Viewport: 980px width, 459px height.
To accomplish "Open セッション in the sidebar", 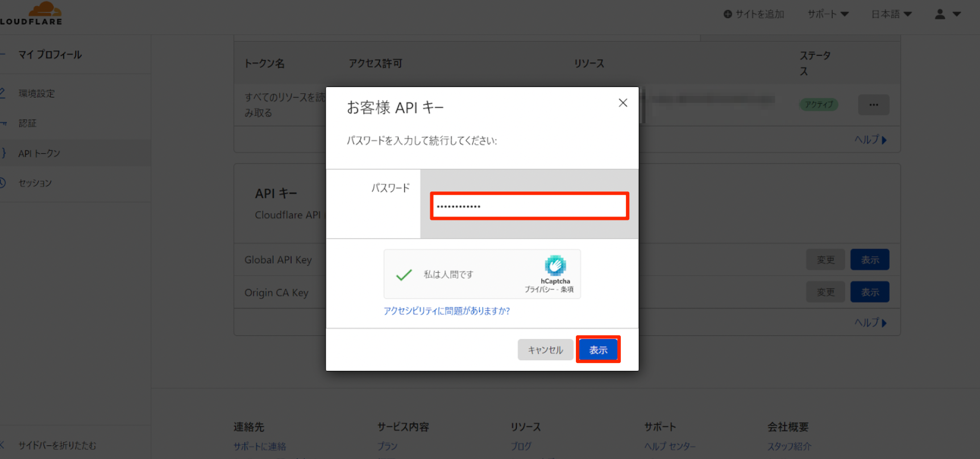I will (35, 183).
